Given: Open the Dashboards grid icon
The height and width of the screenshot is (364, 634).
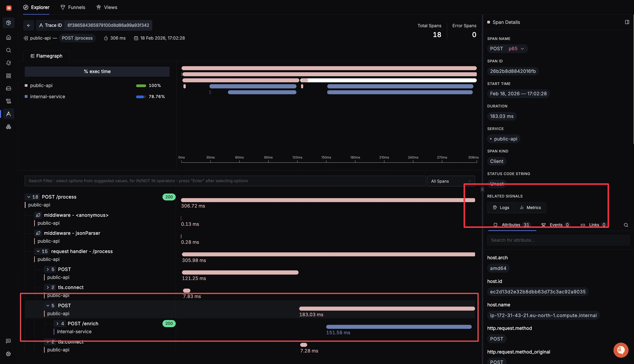Looking at the screenshot, I should [9, 75].
